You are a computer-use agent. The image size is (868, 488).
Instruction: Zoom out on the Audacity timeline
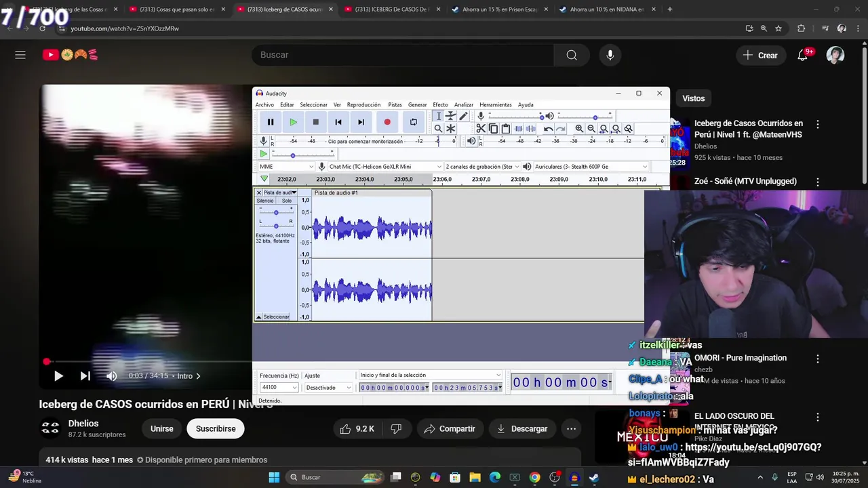591,128
